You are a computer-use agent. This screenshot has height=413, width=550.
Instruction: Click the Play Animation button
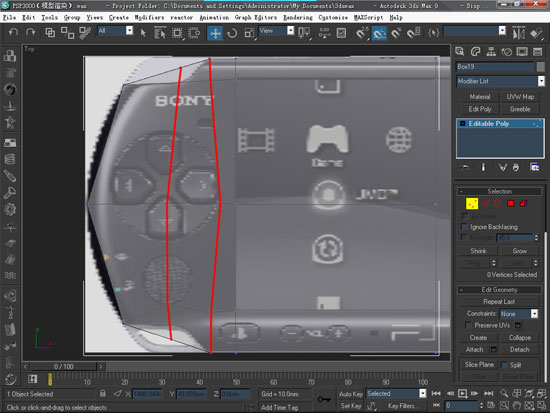[x=462, y=393]
